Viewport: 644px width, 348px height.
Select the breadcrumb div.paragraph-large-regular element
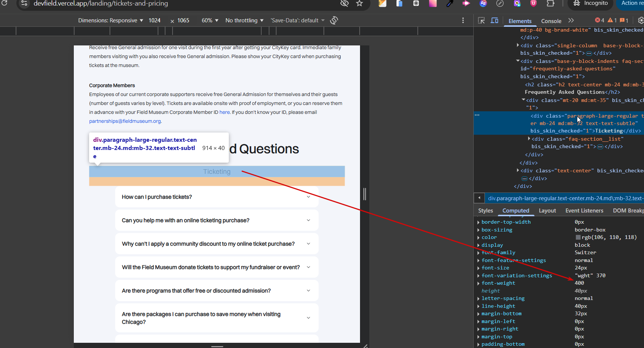coord(565,198)
